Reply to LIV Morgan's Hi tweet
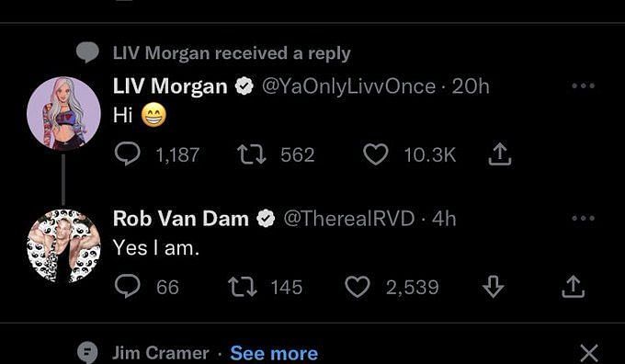 click(127, 154)
